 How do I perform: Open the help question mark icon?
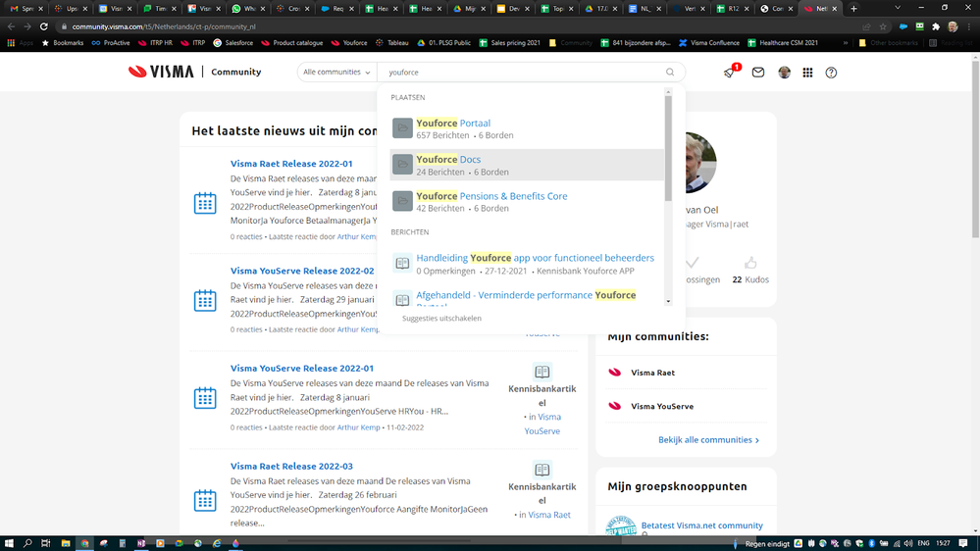[831, 73]
